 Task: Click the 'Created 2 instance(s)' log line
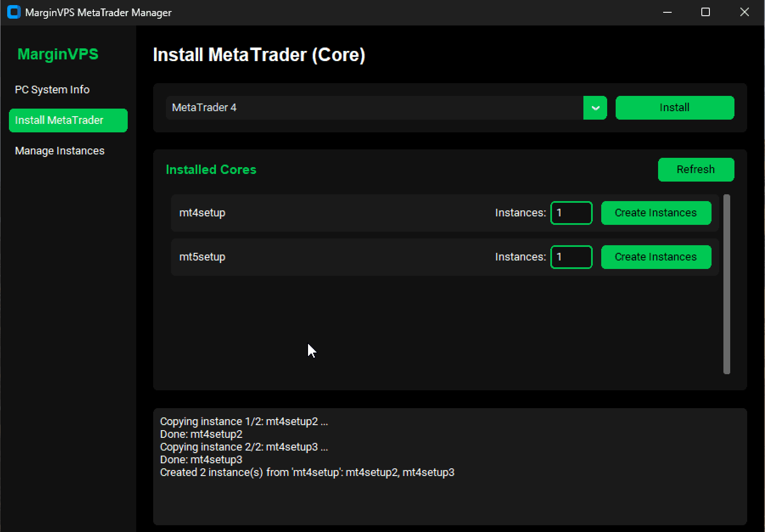307,473
